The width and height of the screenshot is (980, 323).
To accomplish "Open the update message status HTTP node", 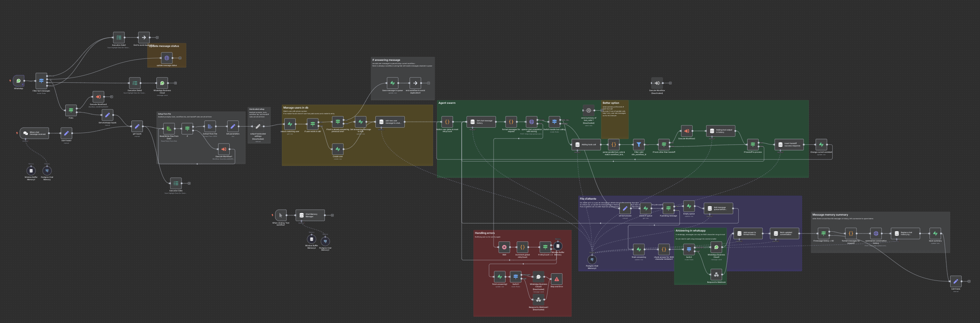I will click(x=166, y=58).
